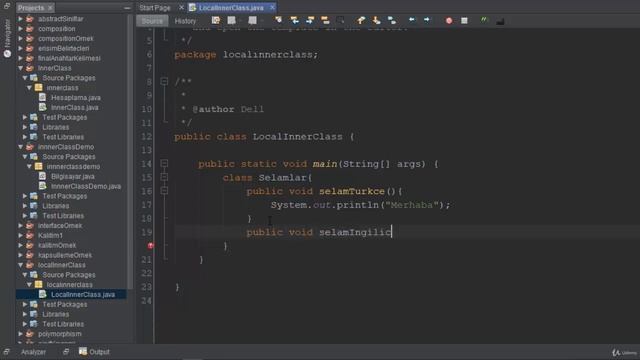Collapse the main method fold at line 14
This screenshot has width=640, height=360.
click(164, 164)
